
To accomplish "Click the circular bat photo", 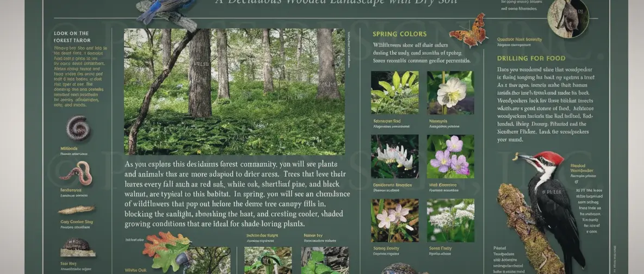I will tap(568, 17).
